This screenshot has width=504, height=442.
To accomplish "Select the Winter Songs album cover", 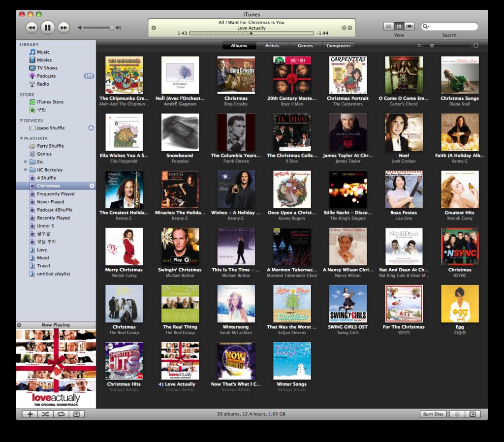I will point(292,361).
